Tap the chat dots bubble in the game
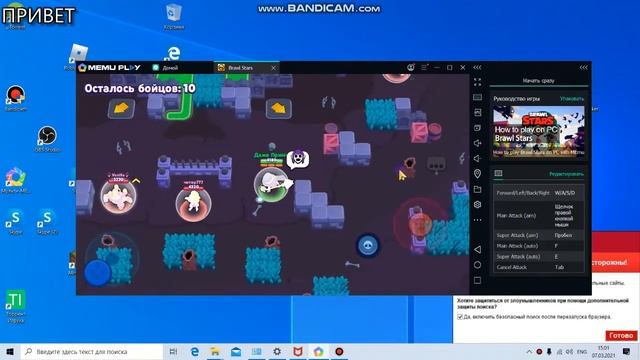The height and width of the screenshot is (360, 640). [436, 164]
